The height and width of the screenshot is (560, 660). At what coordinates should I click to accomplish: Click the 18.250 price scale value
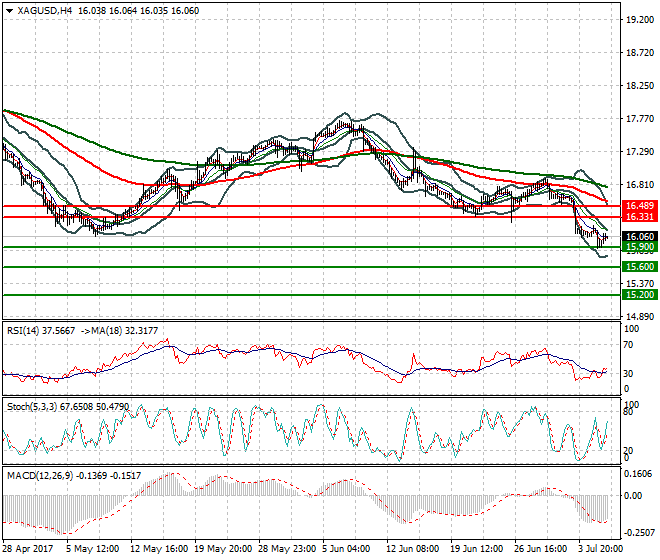(640, 86)
